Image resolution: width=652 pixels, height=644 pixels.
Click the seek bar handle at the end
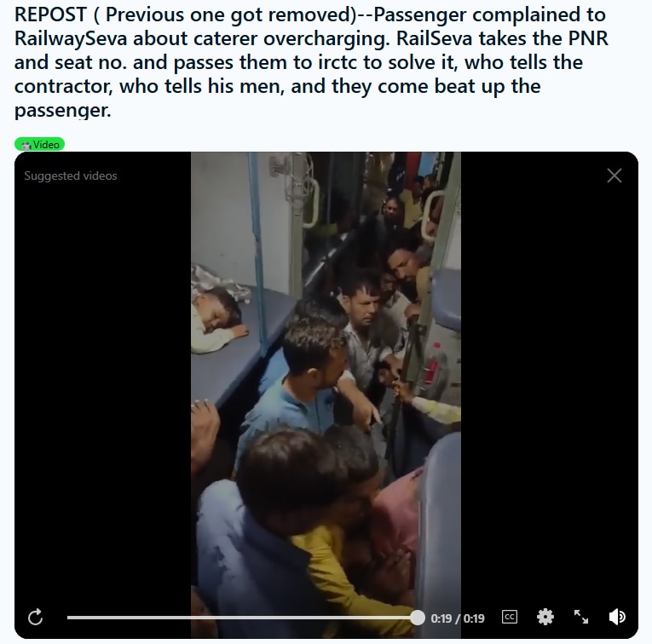coord(418,618)
